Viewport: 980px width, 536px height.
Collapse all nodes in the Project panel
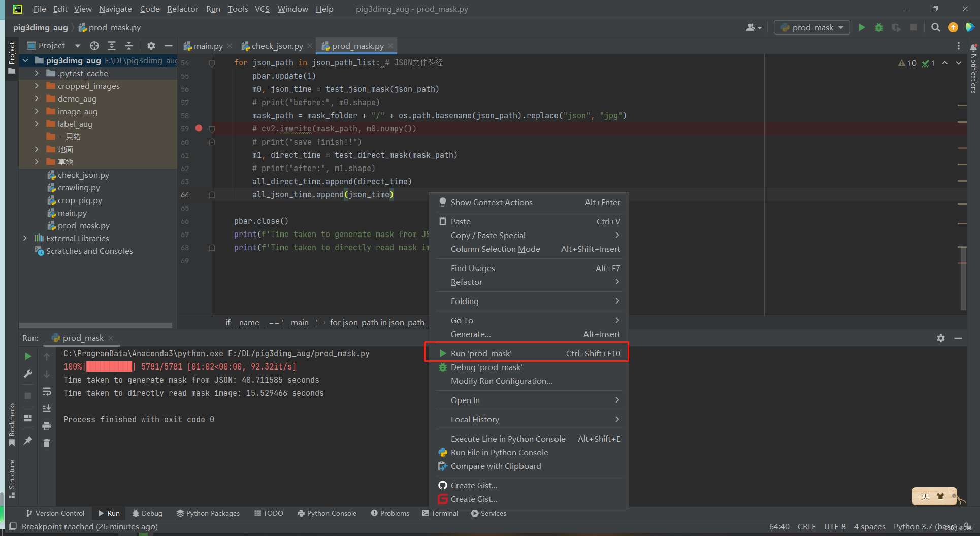[128, 45]
